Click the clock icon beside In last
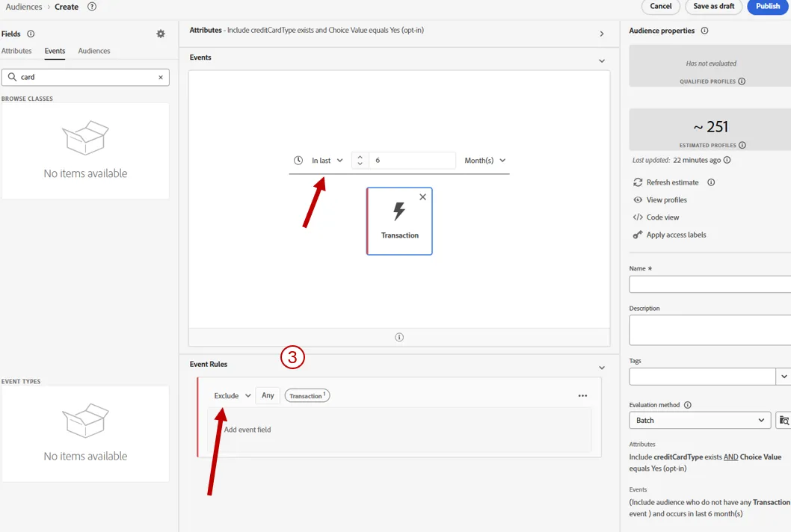 click(298, 161)
